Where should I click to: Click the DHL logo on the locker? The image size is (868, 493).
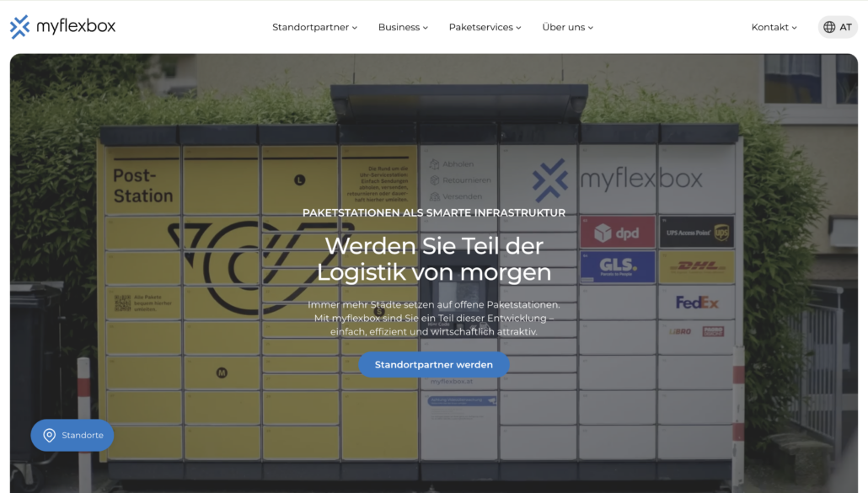coord(696,266)
